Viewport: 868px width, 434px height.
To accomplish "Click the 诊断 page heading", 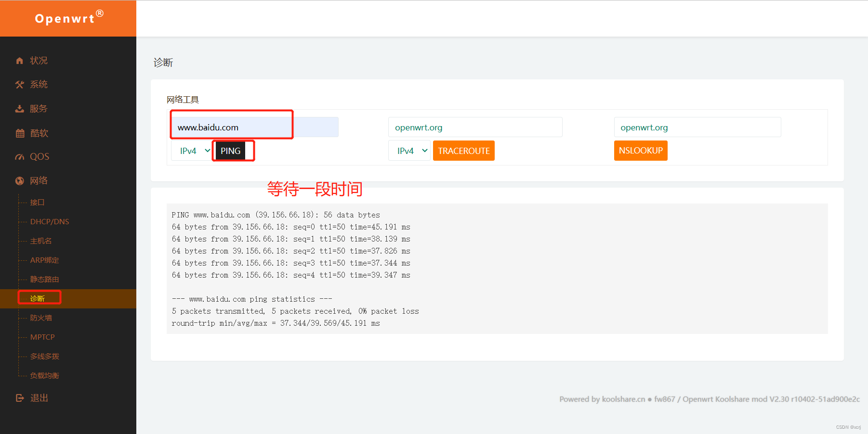I will point(163,63).
